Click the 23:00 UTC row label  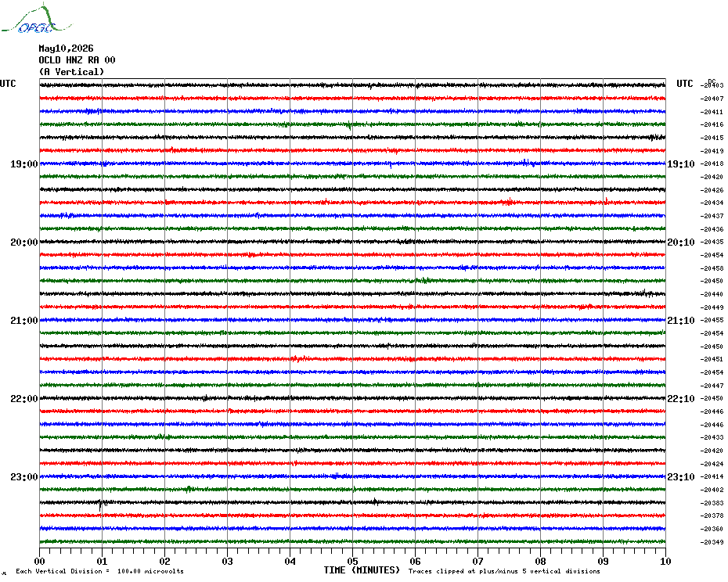click(x=23, y=477)
